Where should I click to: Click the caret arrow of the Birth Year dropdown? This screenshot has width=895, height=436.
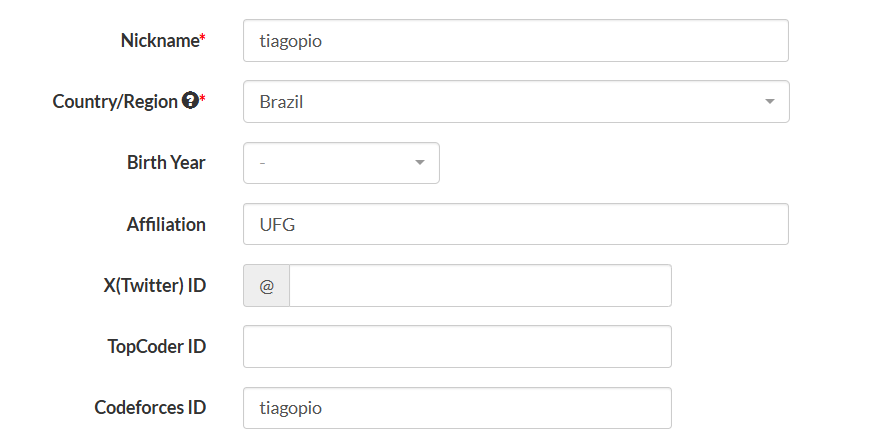(419, 163)
